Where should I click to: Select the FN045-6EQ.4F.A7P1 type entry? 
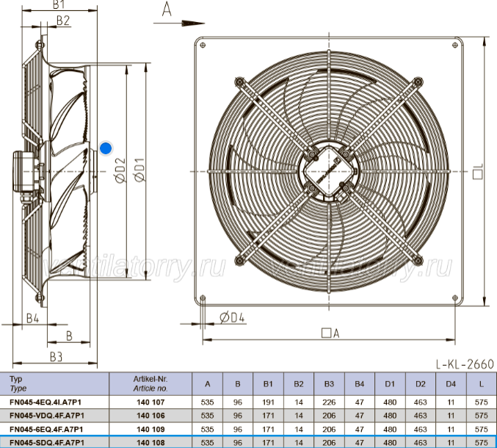point(46,429)
